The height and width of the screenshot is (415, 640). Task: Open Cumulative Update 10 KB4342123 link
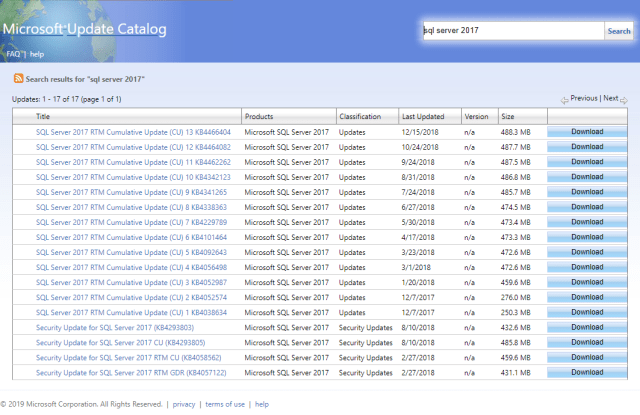click(133, 178)
